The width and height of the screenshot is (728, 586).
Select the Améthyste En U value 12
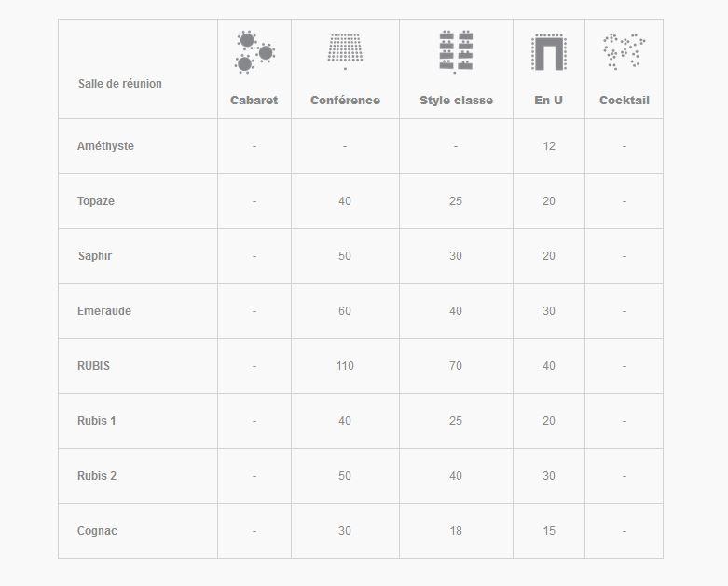(549, 146)
